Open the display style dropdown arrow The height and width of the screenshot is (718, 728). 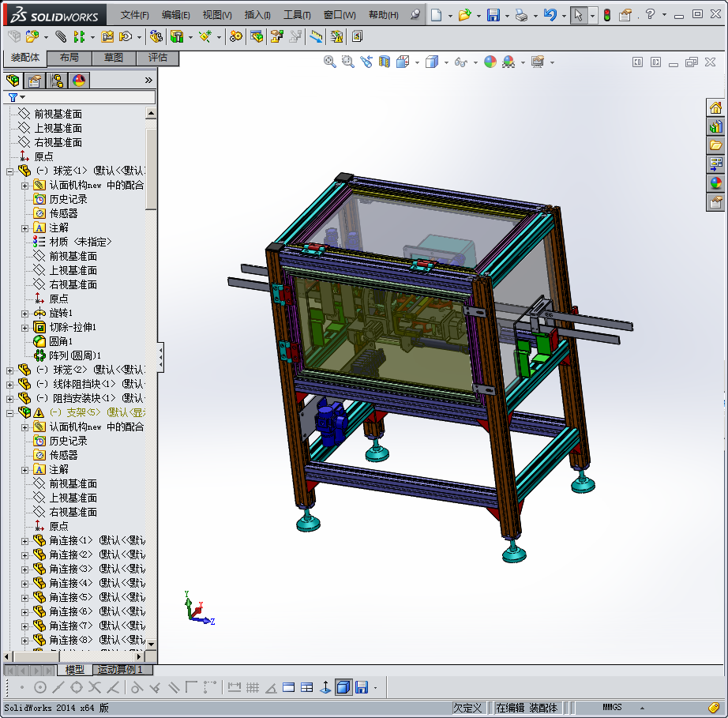(446, 62)
